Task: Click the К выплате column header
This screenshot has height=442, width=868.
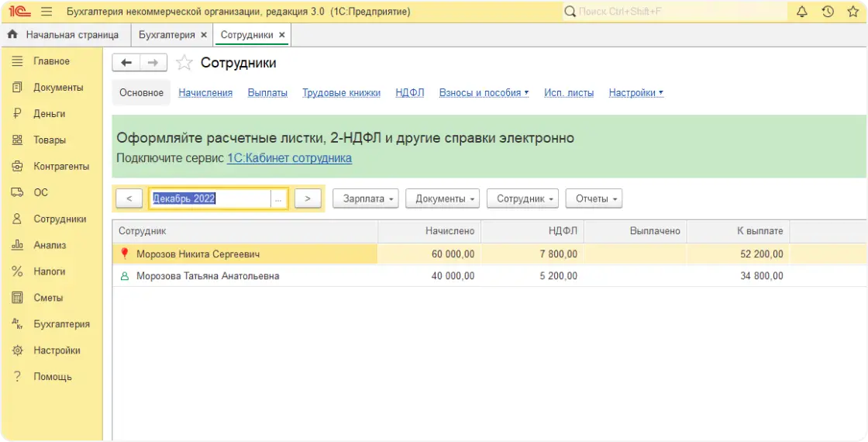Action: 739,231
